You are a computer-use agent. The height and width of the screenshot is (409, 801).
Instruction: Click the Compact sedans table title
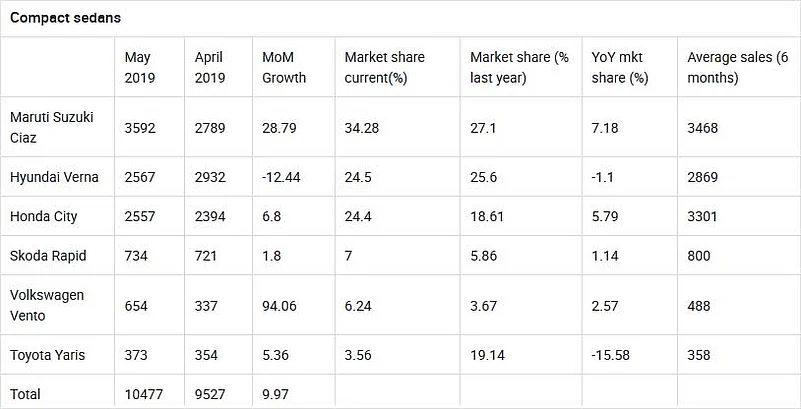coord(66,18)
